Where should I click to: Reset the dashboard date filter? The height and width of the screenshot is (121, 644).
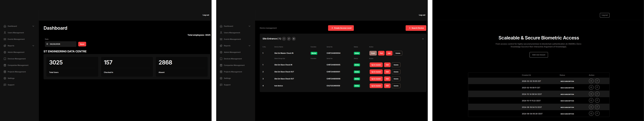pyautogui.click(x=82, y=44)
